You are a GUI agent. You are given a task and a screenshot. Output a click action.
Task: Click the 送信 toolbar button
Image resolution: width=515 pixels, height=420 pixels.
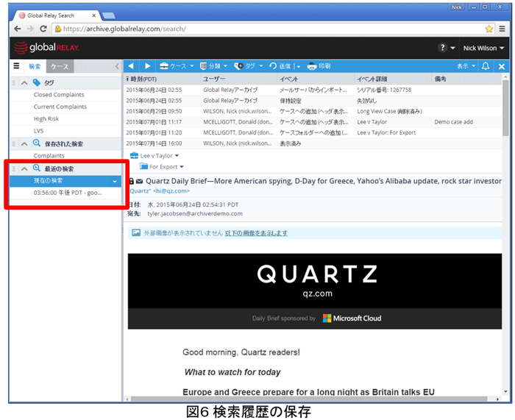(280, 66)
